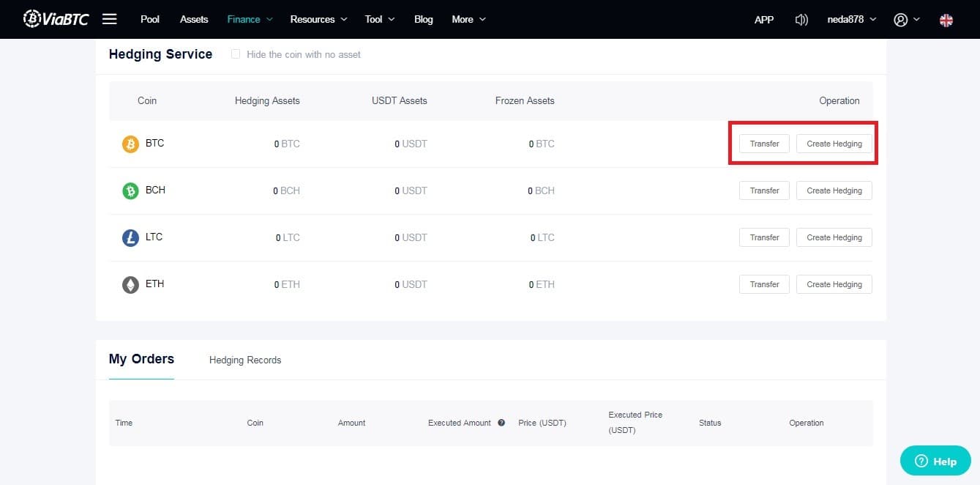
Task: Open the hamburger menu icon
Action: pyautogui.click(x=110, y=19)
